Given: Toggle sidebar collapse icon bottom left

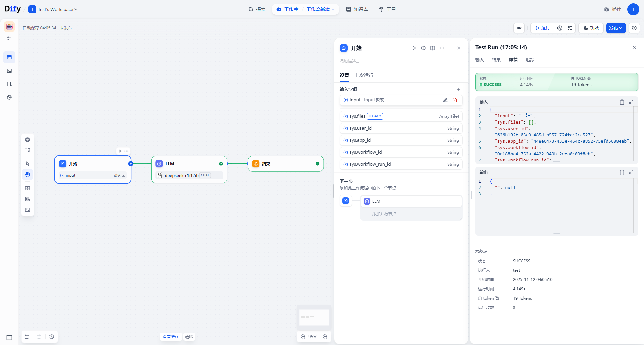Looking at the screenshot, I should click(9, 338).
